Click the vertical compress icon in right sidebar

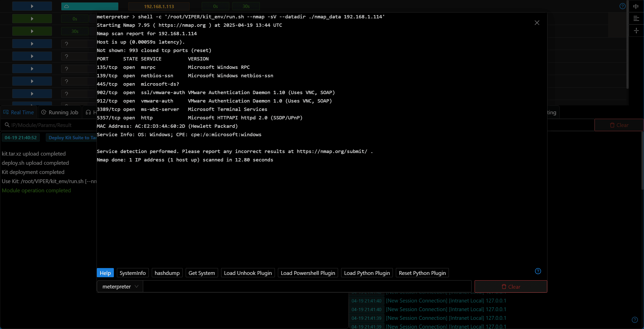click(x=636, y=31)
